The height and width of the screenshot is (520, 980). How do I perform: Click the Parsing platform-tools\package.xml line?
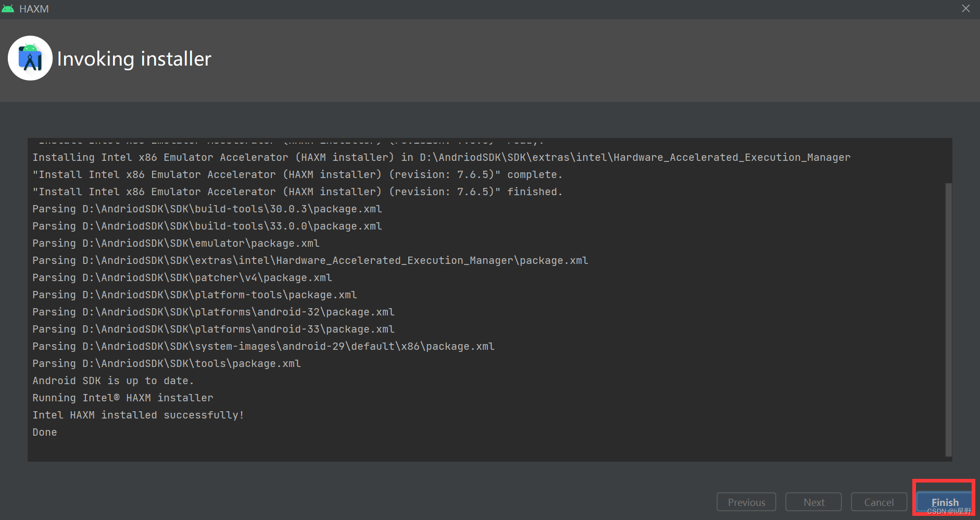click(195, 295)
